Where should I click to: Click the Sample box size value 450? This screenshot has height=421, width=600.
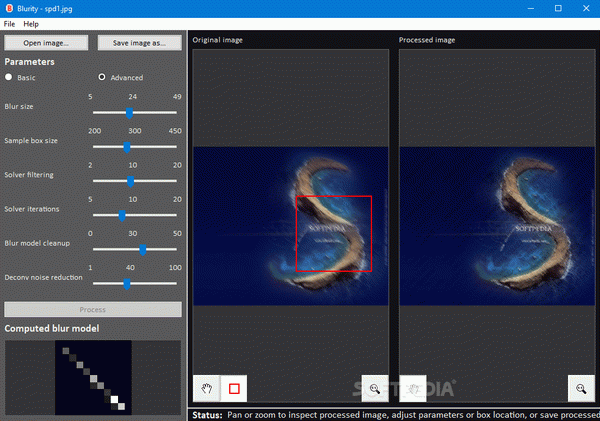pyautogui.click(x=175, y=131)
